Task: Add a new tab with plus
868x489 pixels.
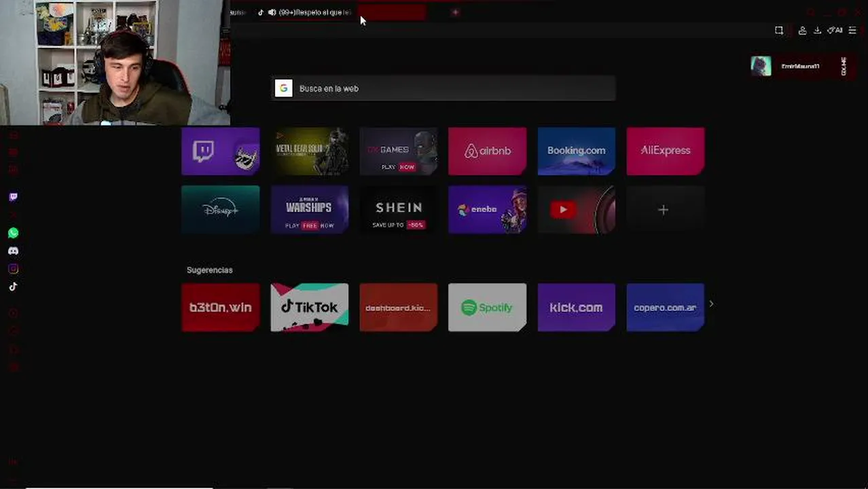Action: click(x=455, y=12)
